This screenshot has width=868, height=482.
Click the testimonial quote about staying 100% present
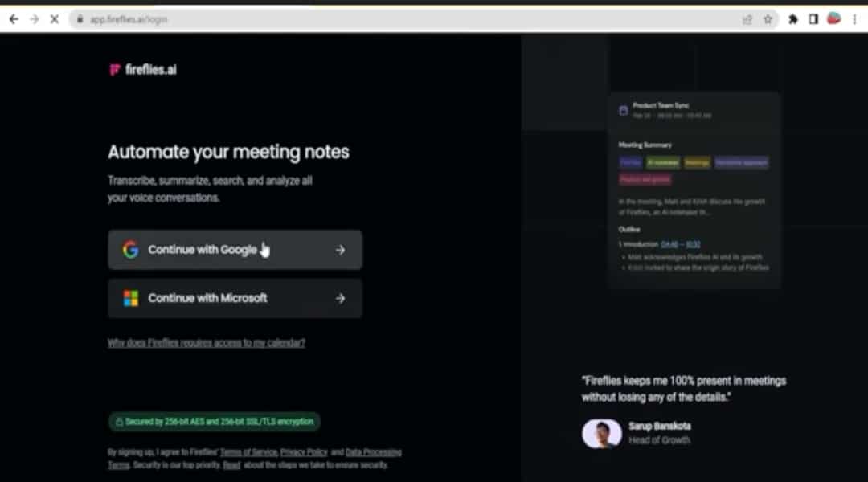coord(684,389)
